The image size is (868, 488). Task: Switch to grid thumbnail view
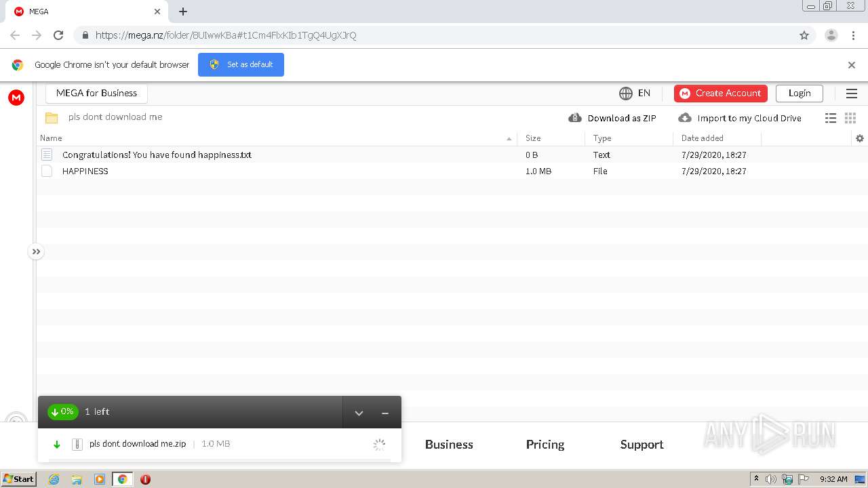click(x=850, y=118)
